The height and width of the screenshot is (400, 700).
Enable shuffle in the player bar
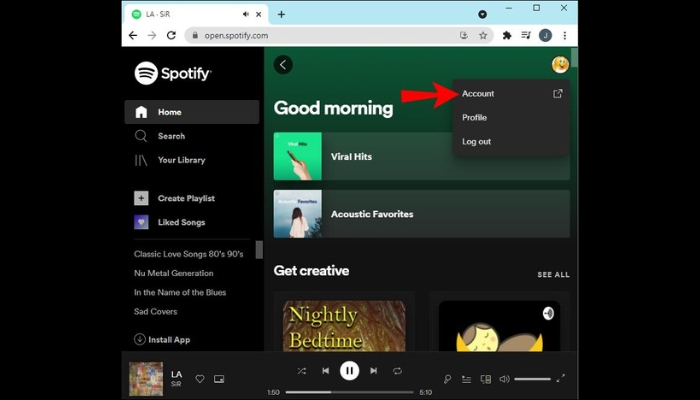coord(302,371)
